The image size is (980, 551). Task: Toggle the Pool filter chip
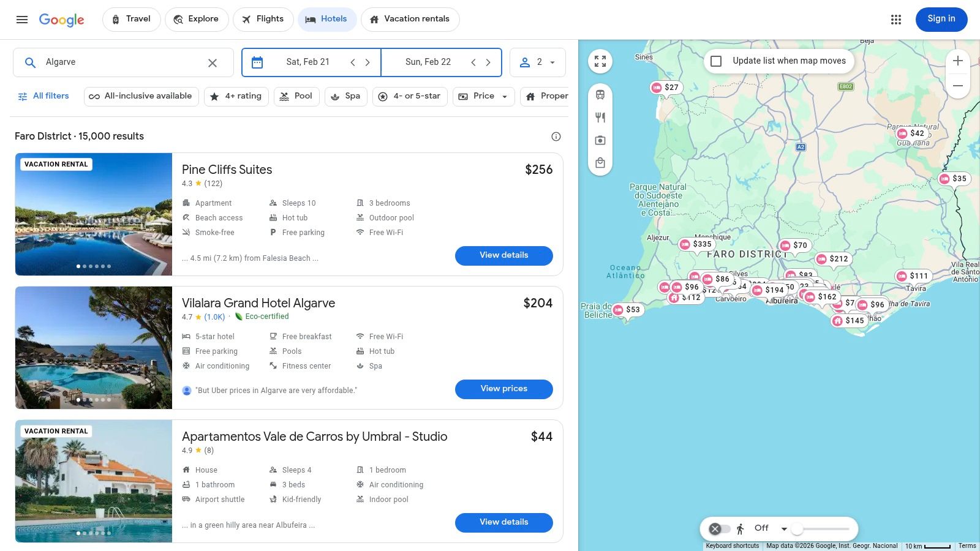296,96
